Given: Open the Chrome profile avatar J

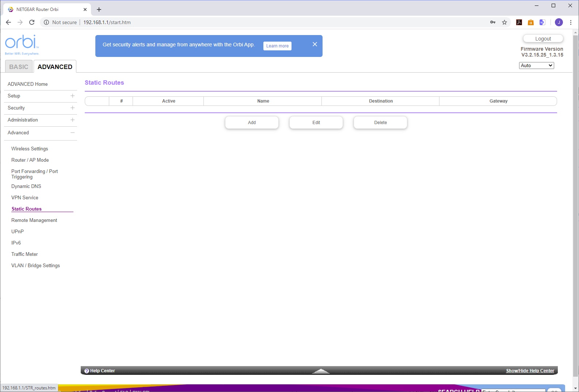Looking at the screenshot, I should (559, 22).
